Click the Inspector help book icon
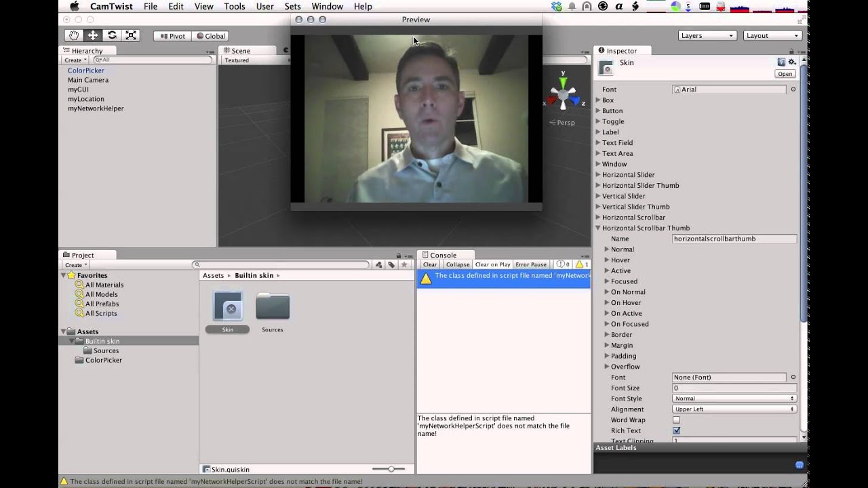The height and width of the screenshot is (488, 868). click(781, 62)
